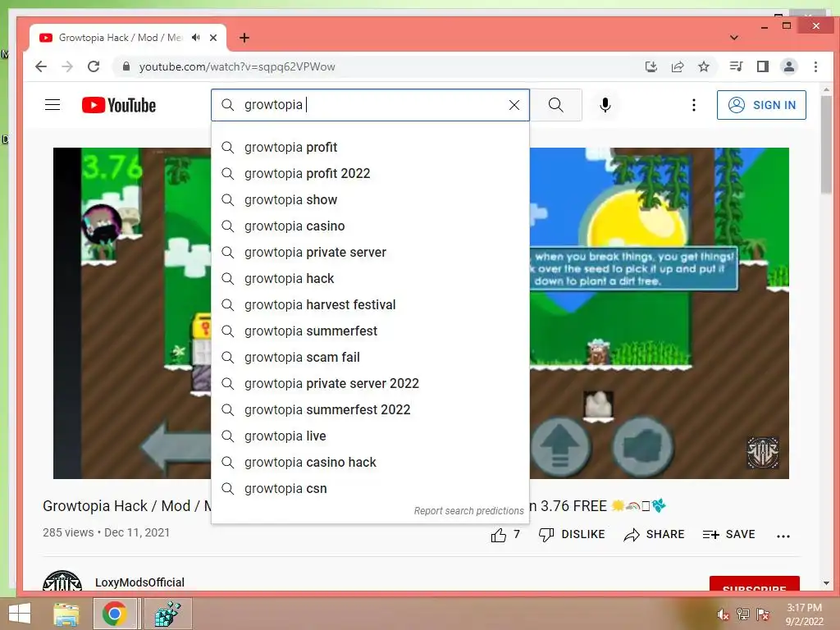Mute the tab via speaker icon
The width and height of the screenshot is (840, 630).
pyautogui.click(x=196, y=38)
